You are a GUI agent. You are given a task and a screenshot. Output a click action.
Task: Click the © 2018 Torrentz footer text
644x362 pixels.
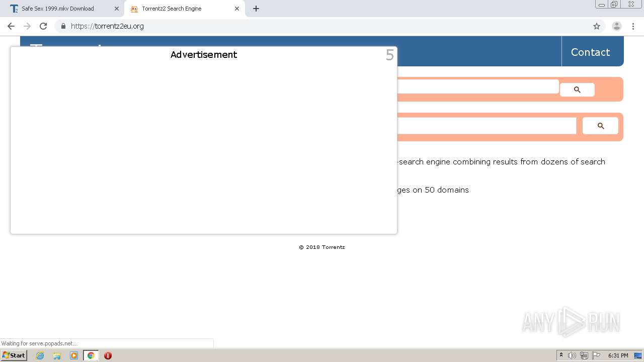(x=322, y=247)
